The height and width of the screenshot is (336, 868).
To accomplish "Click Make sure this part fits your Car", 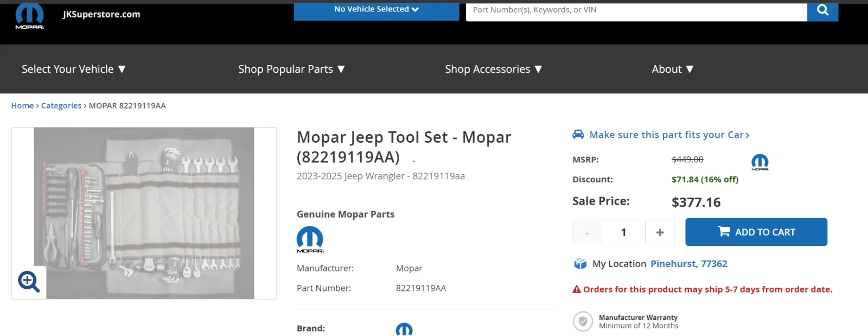I will click(x=669, y=135).
